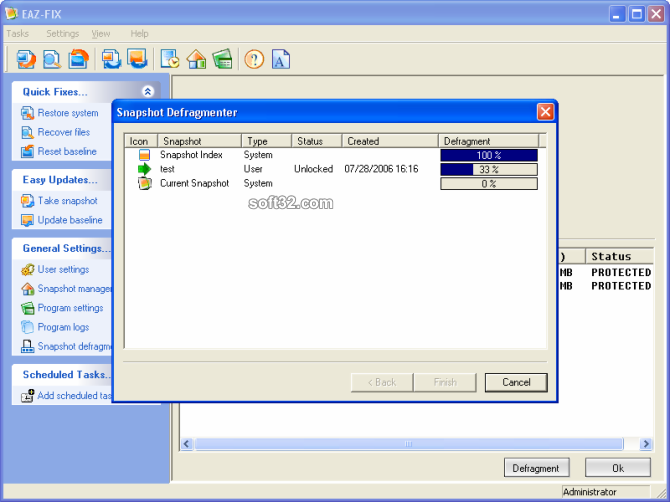670x502 pixels.
Task: Click the Current Snapshot row icon
Action: pyautogui.click(x=144, y=183)
